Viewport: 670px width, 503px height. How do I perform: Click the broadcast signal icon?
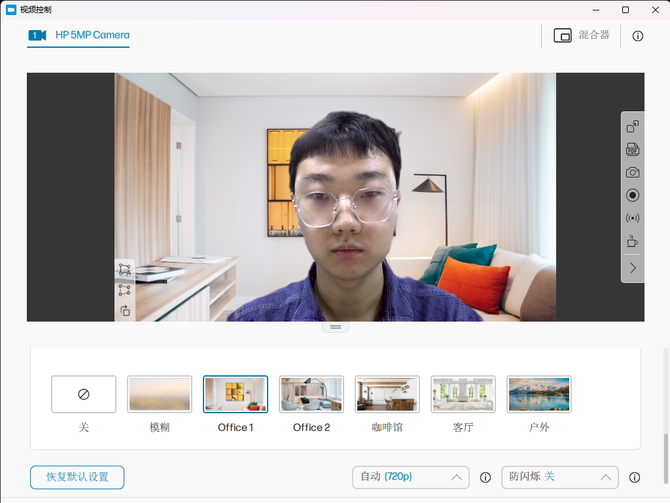(x=632, y=218)
